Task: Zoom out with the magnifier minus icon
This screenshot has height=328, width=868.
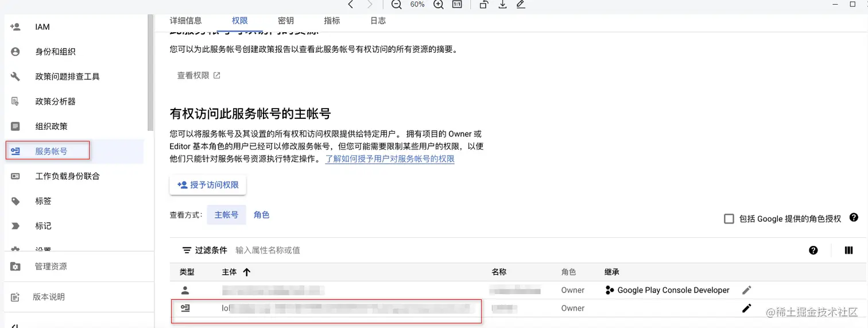Action: (397, 5)
